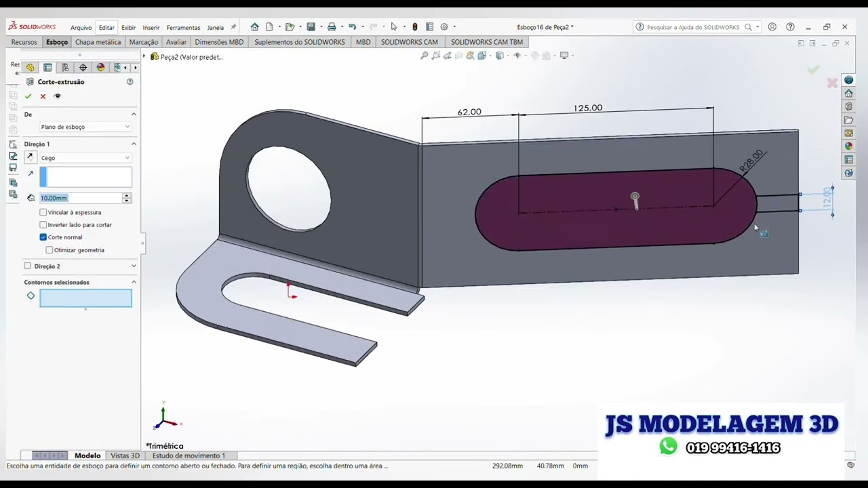Save the document with floppy icon
868x488 pixels.
(x=311, y=27)
